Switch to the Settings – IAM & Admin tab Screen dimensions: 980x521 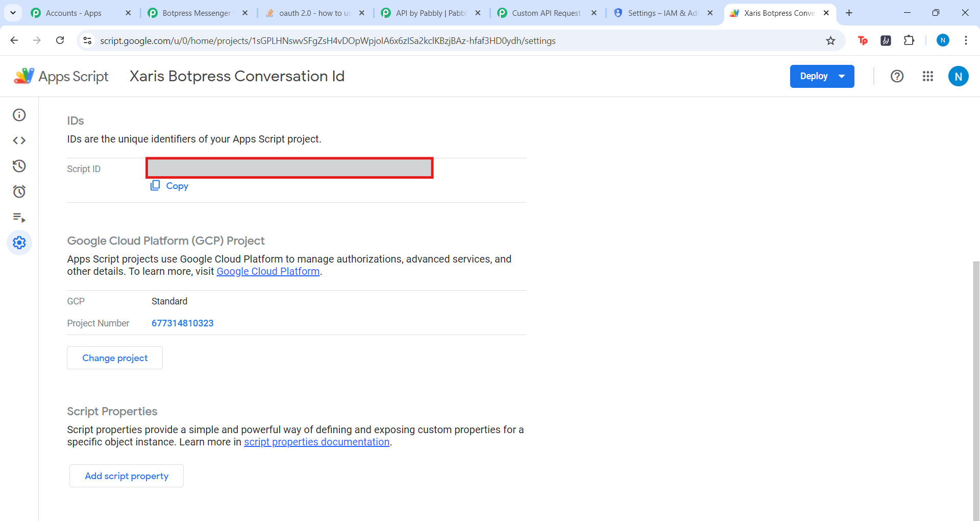pyautogui.click(x=663, y=13)
